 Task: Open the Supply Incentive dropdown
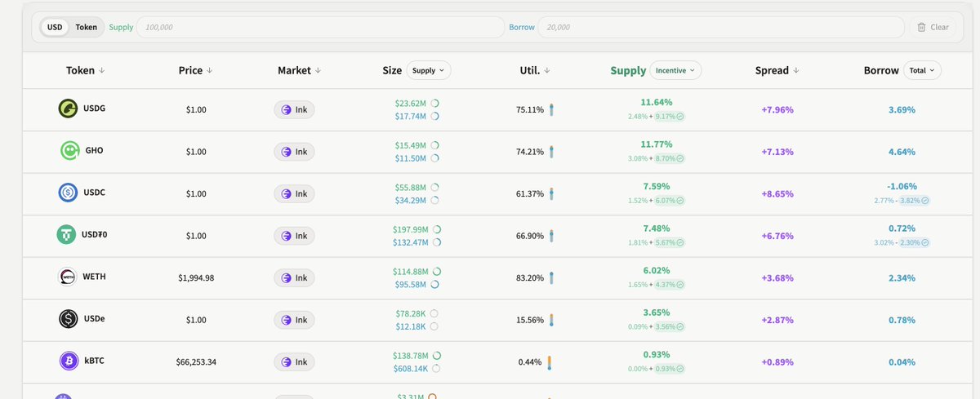click(x=675, y=70)
